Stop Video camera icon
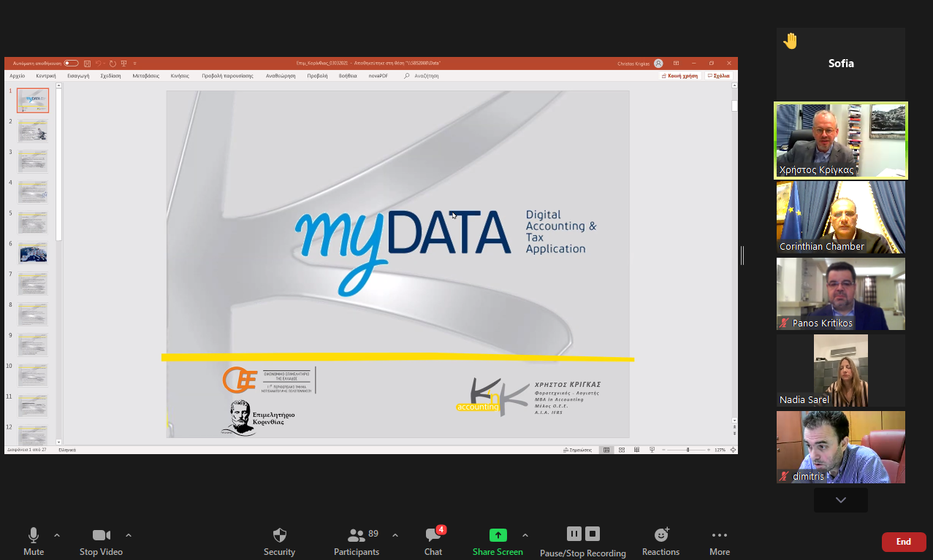 tap(101, 536)
